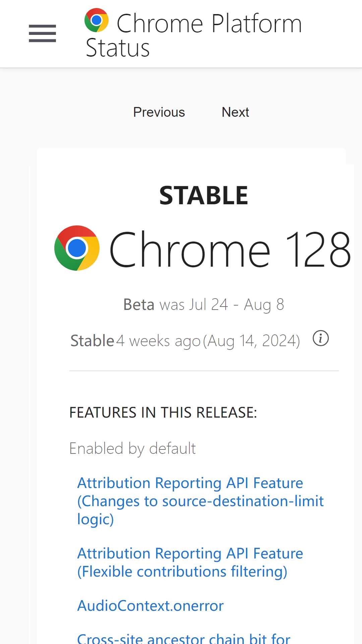
Task: Click the small Chrome logo in header
Action: (97, 20)
